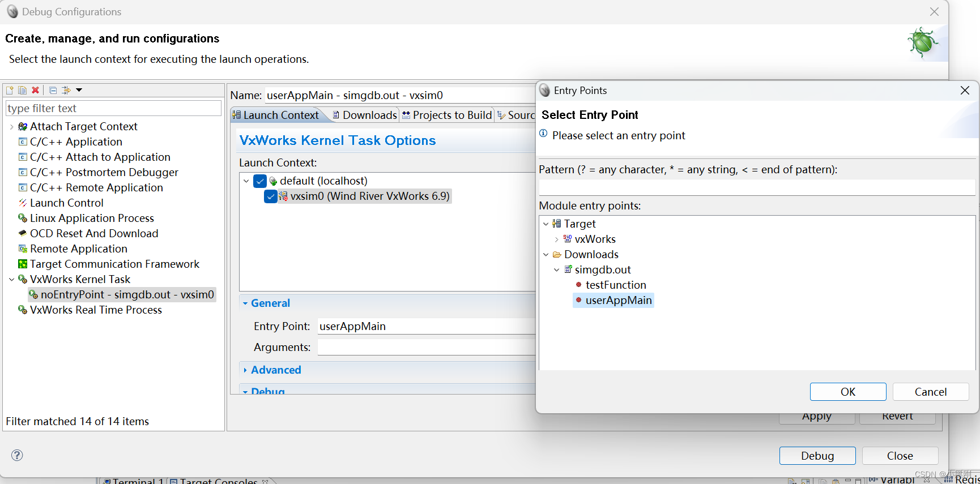Click the Apply button

[817, 417]
